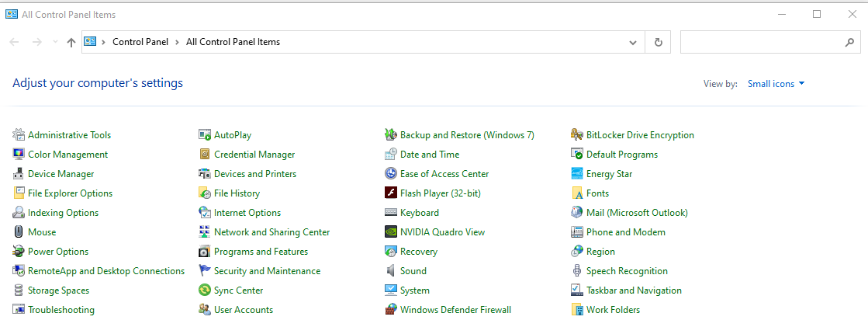This screenshot has width=868, height=327.
Task: Open the Mail (Microsoft Outlook) link
Action: (637, 212)
